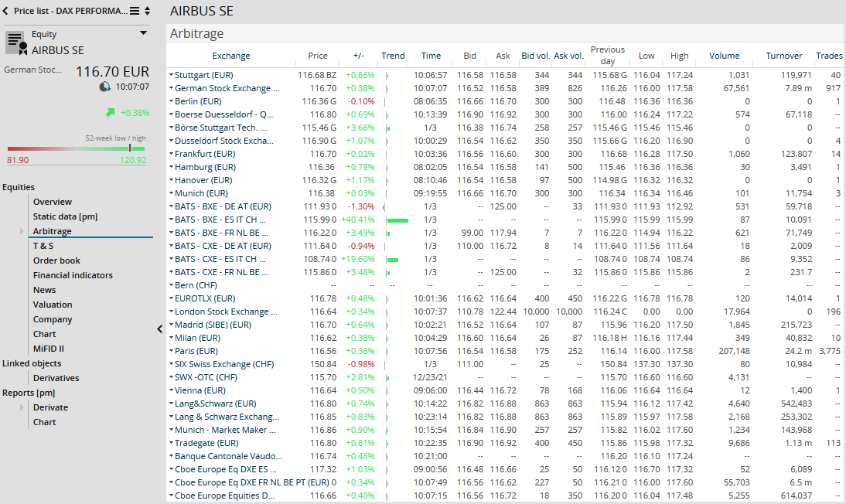Click the up/down navigation arrows icon
Viewport: 846px width, 504px height.
148,11
